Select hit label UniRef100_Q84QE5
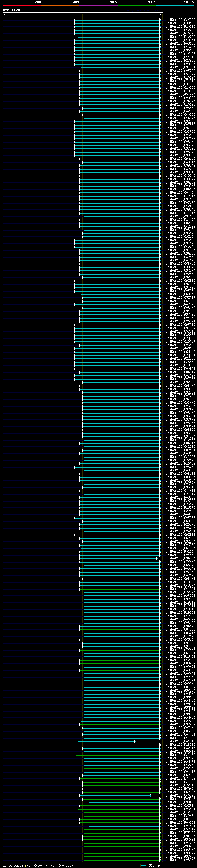The height and width of the screenshot is (868, 197). click(180, 629)
